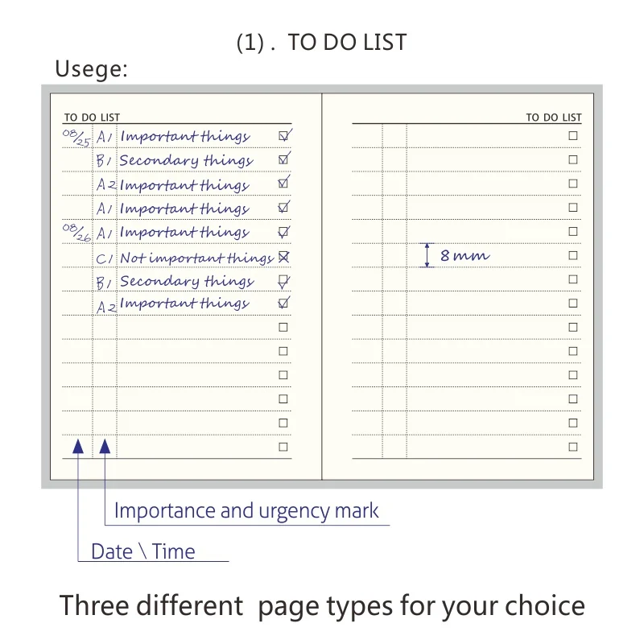Click the upward arrow under the date column
The image size is (644, 644).
78,447
